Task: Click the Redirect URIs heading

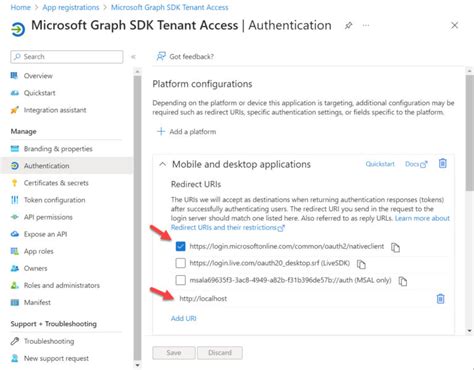Action: [196, 184]
